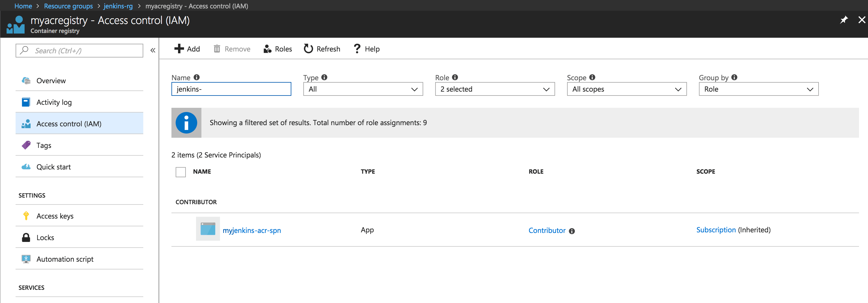Viewport: 868px width, 303px height.
Task: Click the TYPE column header
Action: coord(368,171)
